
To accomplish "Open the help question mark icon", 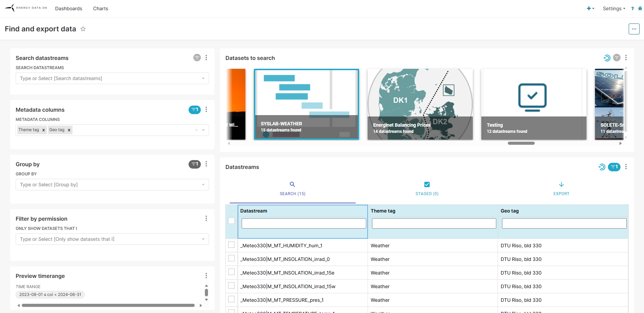I will tap(632, 9).
